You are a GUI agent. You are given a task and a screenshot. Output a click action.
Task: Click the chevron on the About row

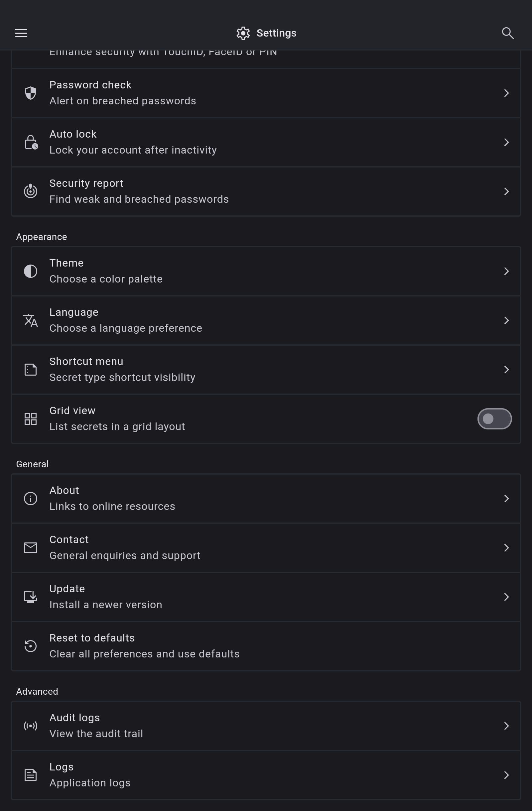click(506, 499)
